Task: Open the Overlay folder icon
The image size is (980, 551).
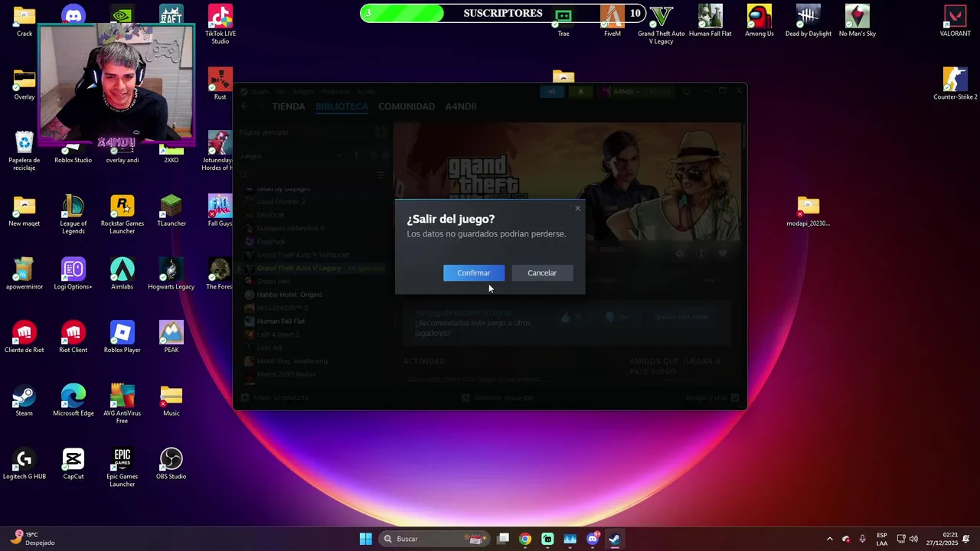Action: tap(24, 84)
